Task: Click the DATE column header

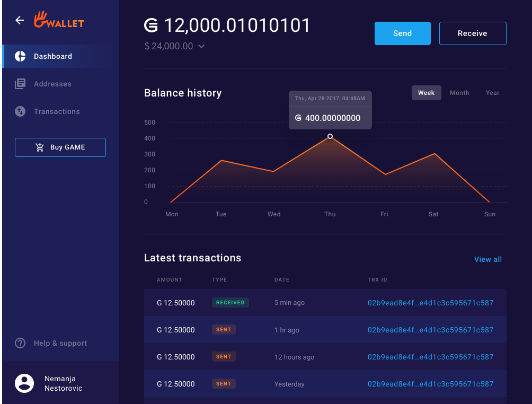Action: [282, 280]
